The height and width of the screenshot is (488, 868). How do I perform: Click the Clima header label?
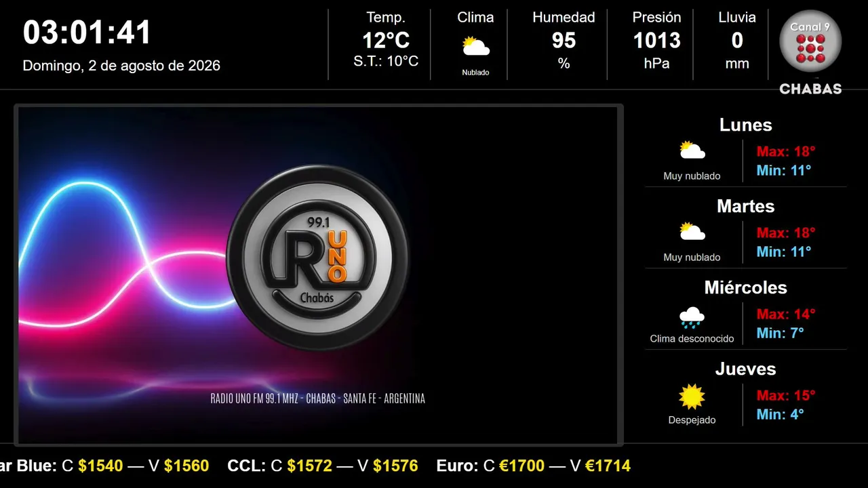[x=475, y=18]
